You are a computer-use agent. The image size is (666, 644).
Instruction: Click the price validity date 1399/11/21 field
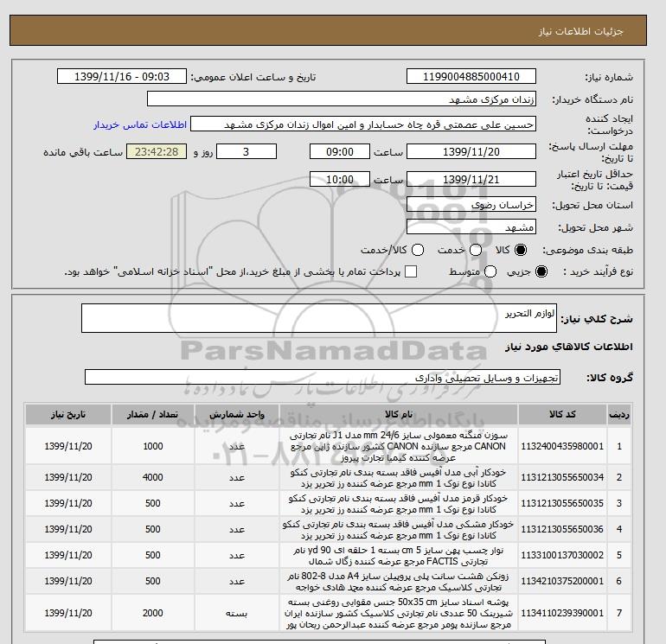click(471, 179)
